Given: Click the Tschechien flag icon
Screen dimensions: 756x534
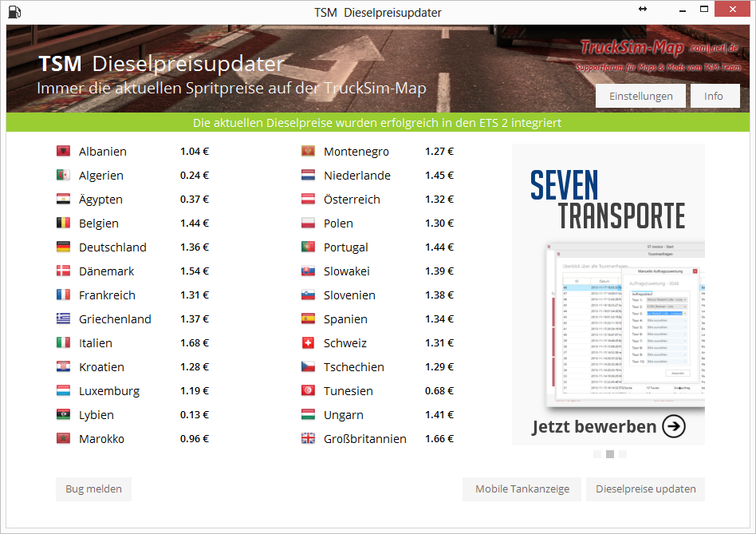Looking at the screenshot, I should tap(308, 366).
